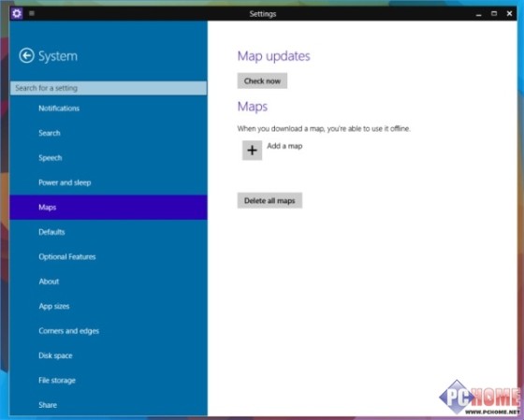Open Notifications settings
The height and width of the screenshot is (420, 524).
pyautogui.click(x=109, y=109)
